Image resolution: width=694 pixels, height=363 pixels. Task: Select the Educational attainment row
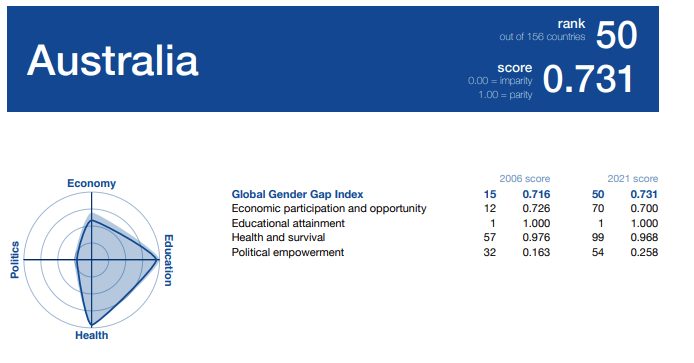pos(444,223)
